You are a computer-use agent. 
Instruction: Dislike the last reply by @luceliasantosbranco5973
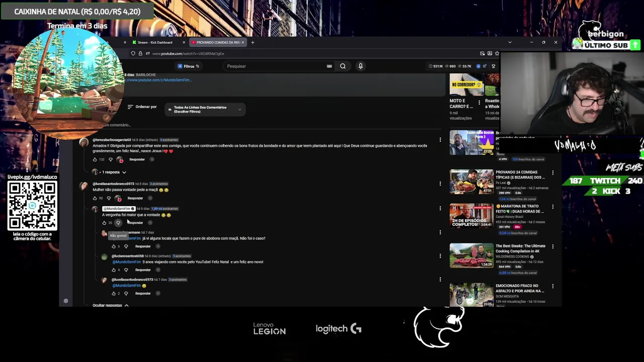coord(126,293)
